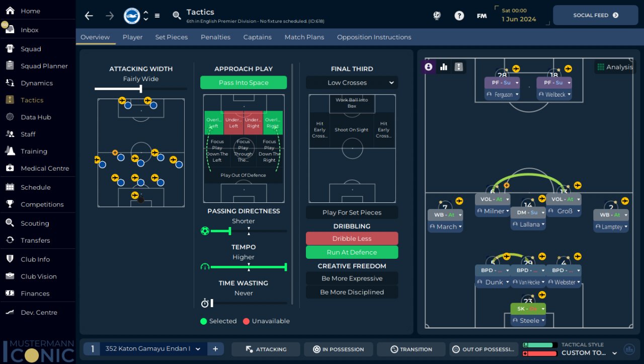
Task: Open the In Possession instructions
Action: point(339,349)
